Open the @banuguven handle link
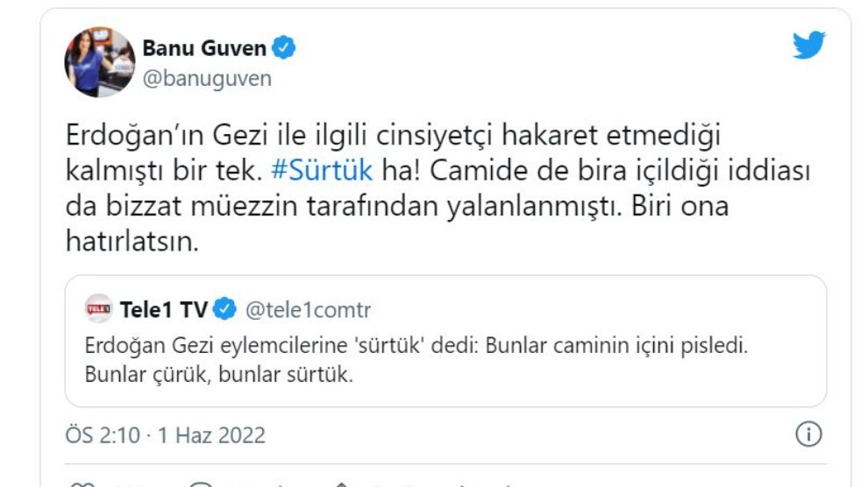The height and width of the screenshot is (487, 868). 207,78
